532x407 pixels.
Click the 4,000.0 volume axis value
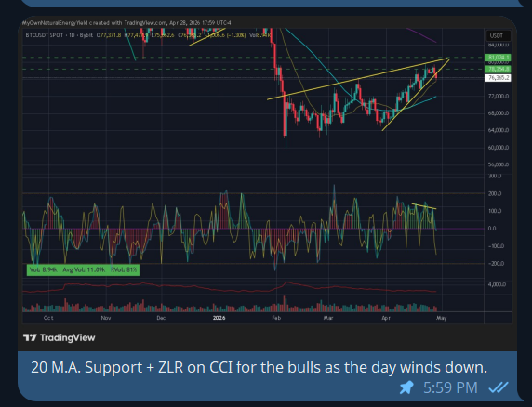tap(497, 284)
